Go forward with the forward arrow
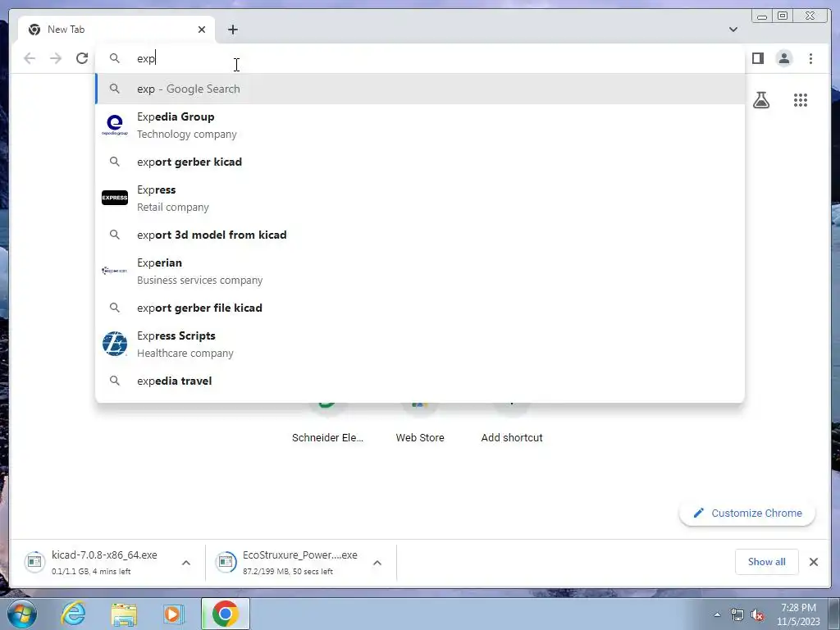Image resolution: width=840 pixels, height=630 pixels. 56,58
